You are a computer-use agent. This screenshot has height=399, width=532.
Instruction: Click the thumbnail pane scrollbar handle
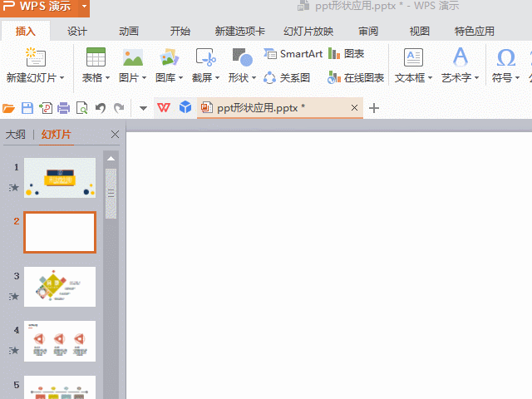click(x=111, y=194)
